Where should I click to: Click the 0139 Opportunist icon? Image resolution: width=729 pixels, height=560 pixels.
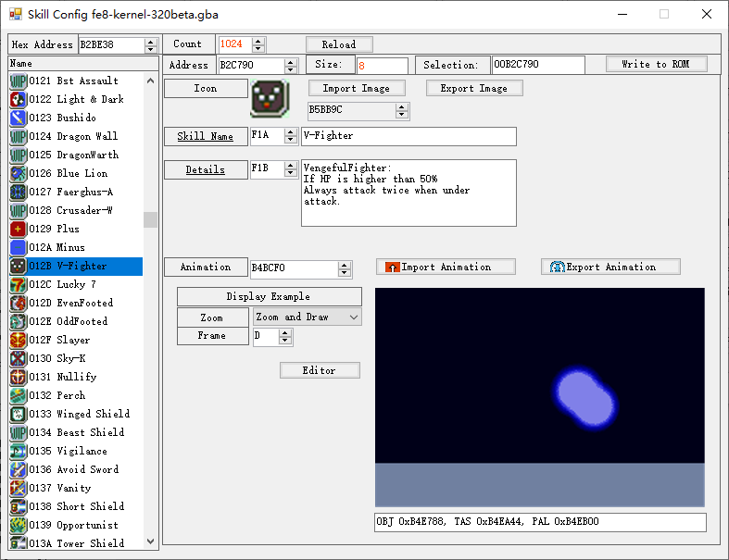coord(19,525)
